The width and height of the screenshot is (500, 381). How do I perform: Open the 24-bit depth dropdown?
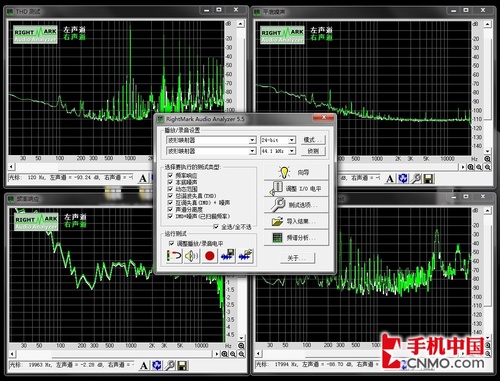292,140
